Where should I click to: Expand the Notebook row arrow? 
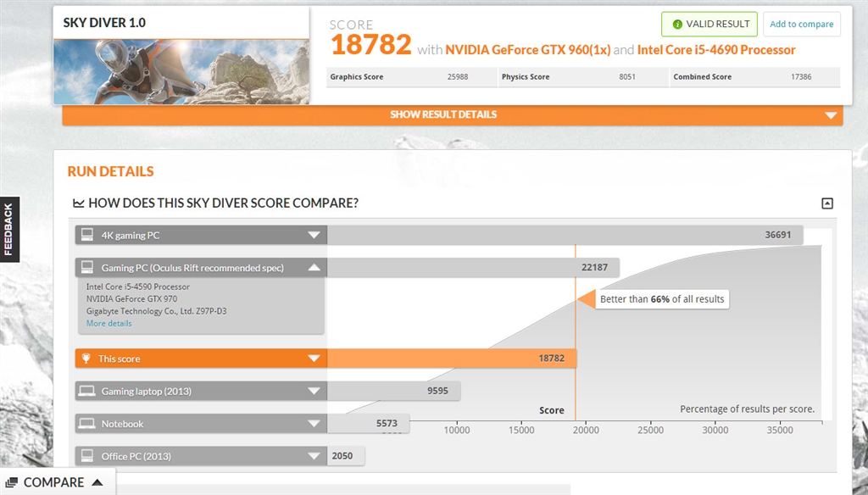(314, 424)
